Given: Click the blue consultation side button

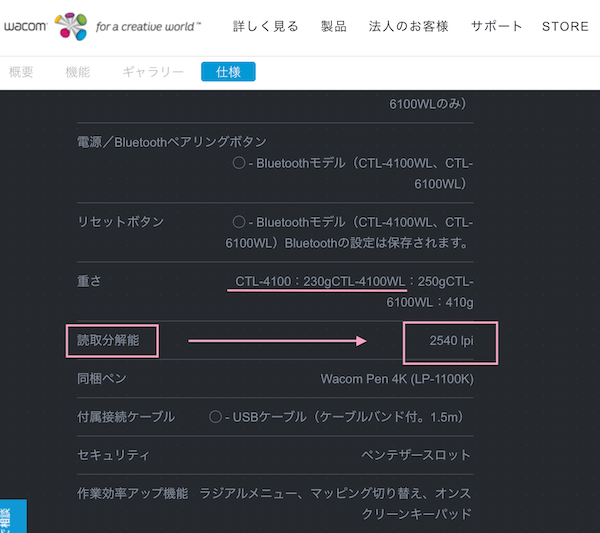Looking at the screenshot, I should pos(13,516).
